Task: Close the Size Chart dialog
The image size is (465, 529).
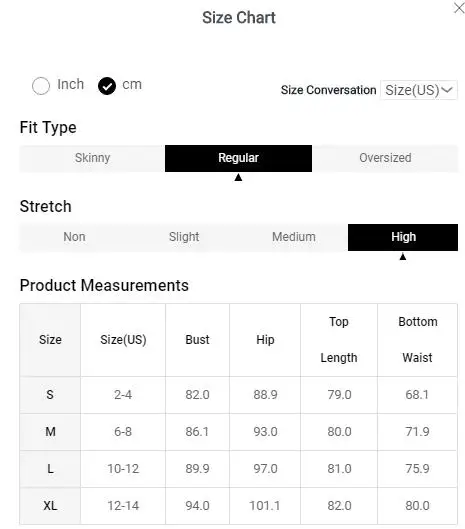Action: (x=459, y=8)
